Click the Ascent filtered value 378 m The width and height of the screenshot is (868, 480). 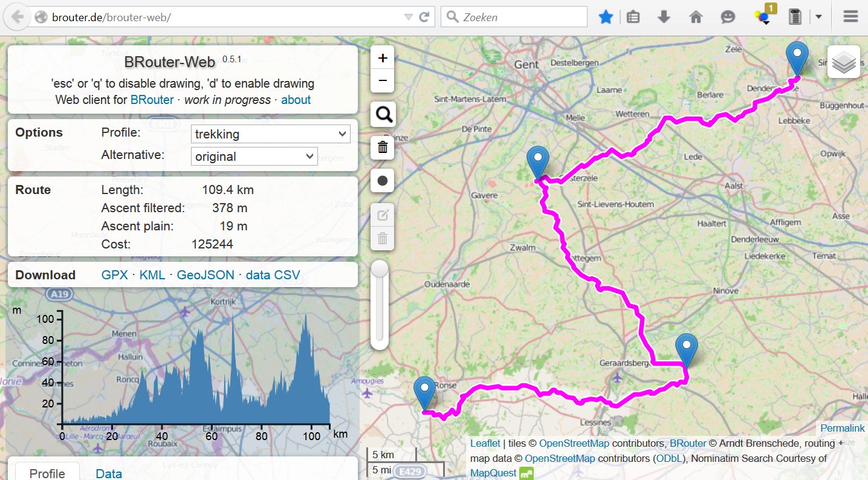230,208
